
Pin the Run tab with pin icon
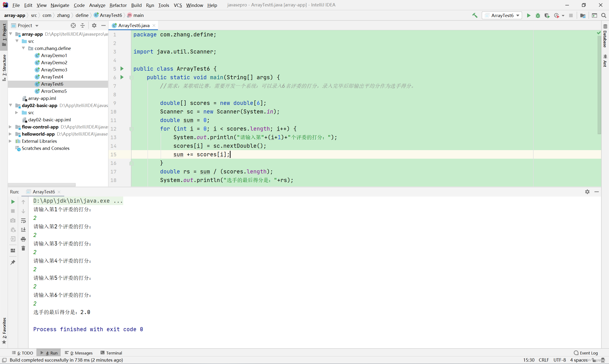point(13,262)
